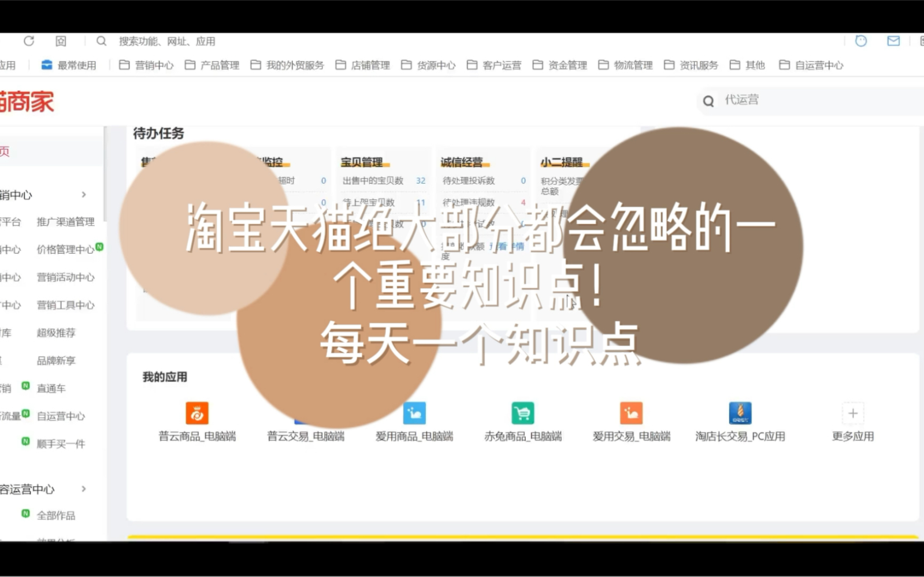Open 自运营中心 in the sidebar
This screenshot has height=577, width=924.
click(61, 416)
